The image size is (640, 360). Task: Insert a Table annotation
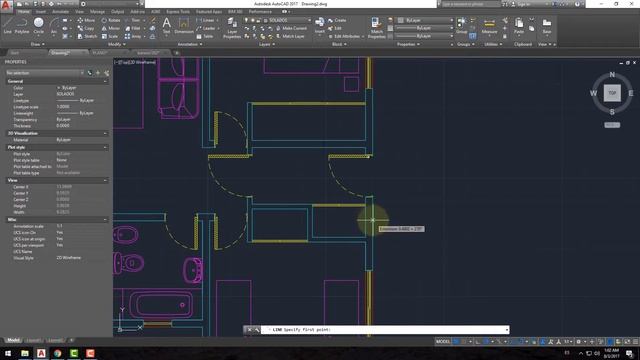[205, 36]
